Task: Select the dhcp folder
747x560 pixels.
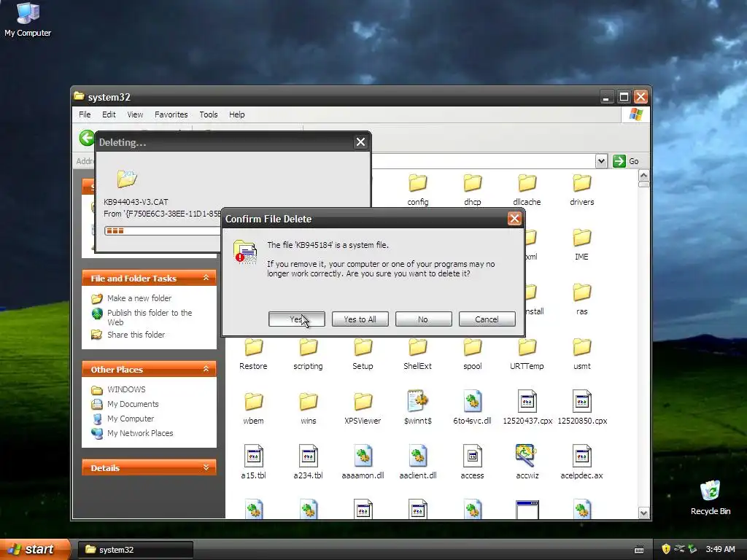Action: 473,190
